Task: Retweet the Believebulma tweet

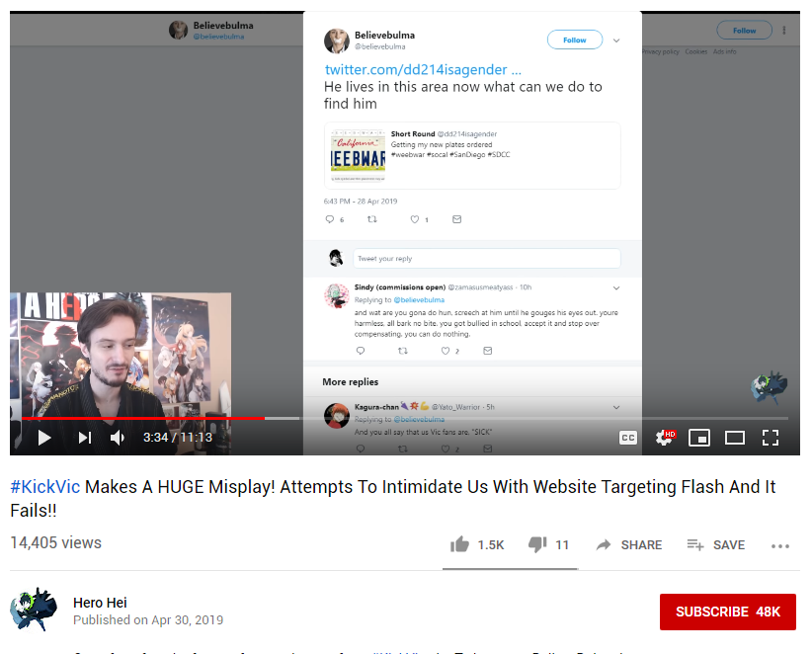Action: pyautogui.click(x=372, y=219)
